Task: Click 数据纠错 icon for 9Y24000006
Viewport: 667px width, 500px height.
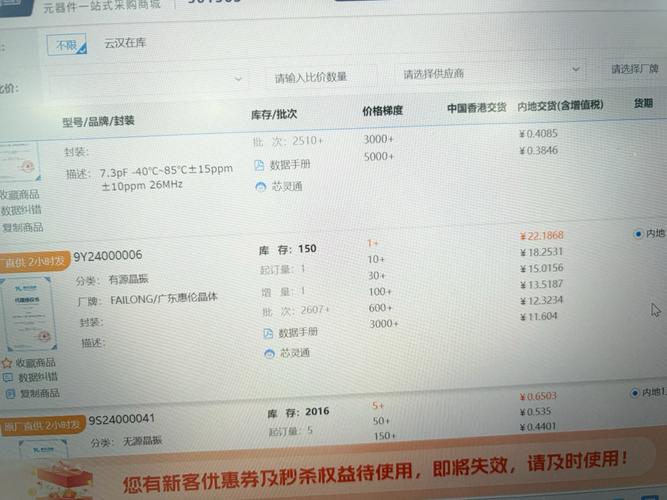Action: [x=8, y=377]
